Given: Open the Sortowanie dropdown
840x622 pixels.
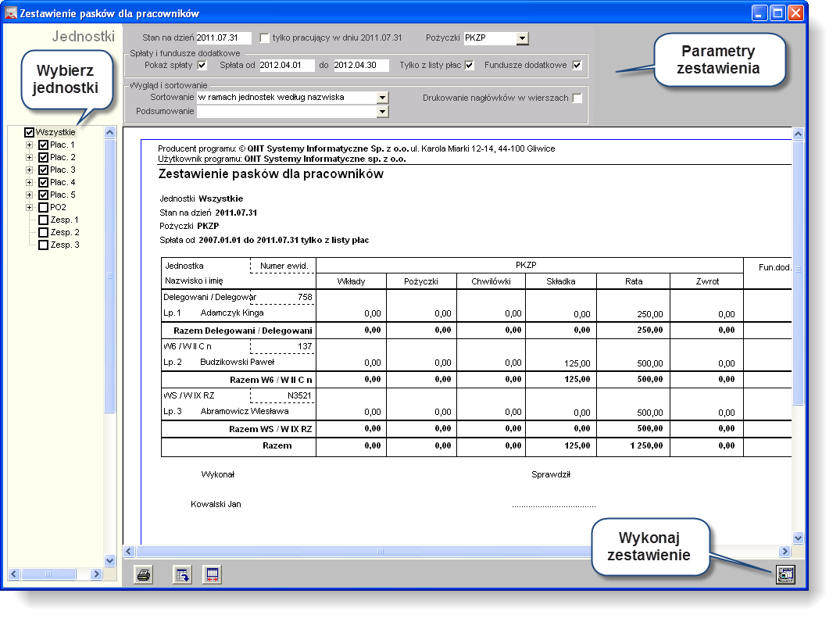Looking at the screenshot, I should click(x=382, y=98).
